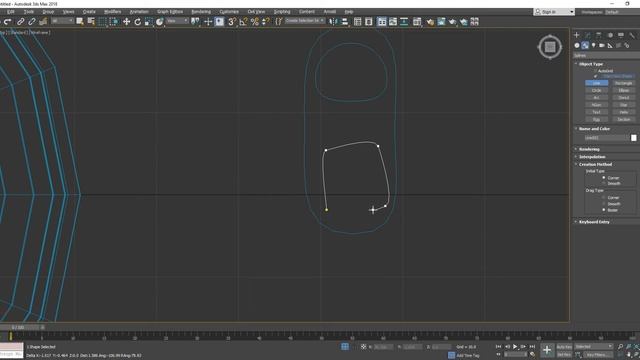This screenshot has width=640, height=360.
Task: Open the Splines category dropdown
Action: (x=606, y=55)
